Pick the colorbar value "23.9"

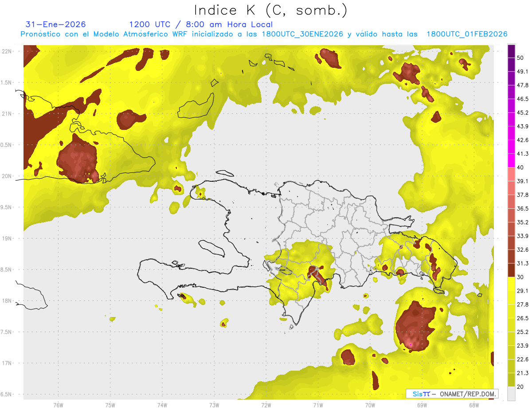[523, 346]
